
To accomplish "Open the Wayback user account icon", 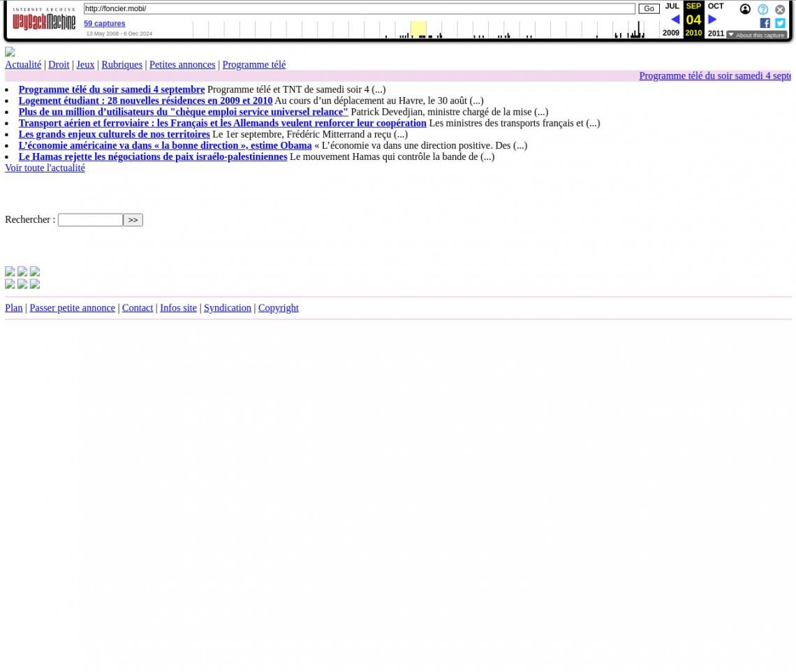I will [x=745, y=10].
